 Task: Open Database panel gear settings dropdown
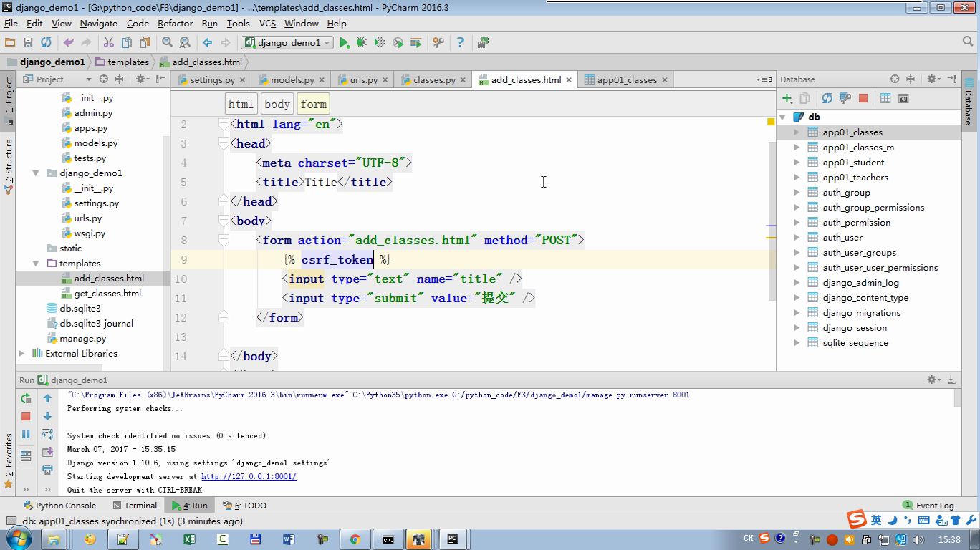933,79
